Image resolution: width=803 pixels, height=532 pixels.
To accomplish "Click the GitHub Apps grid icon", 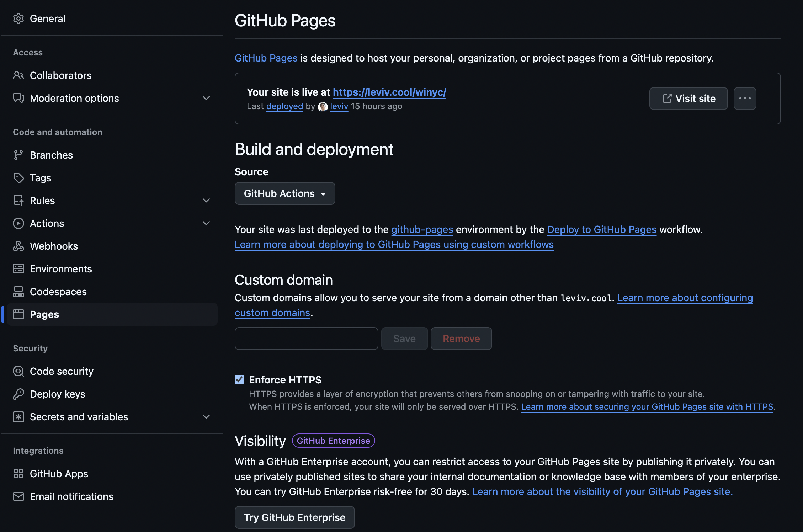I will pos(18,474).
